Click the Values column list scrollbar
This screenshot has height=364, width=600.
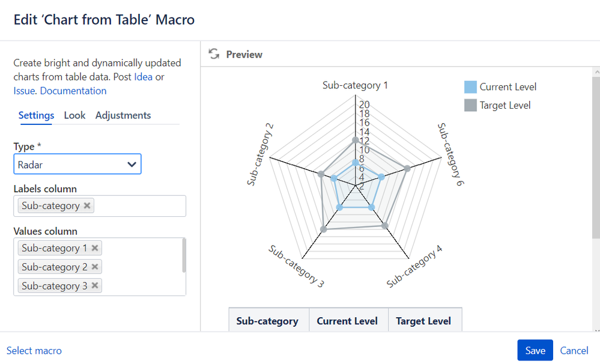(184, 255)
